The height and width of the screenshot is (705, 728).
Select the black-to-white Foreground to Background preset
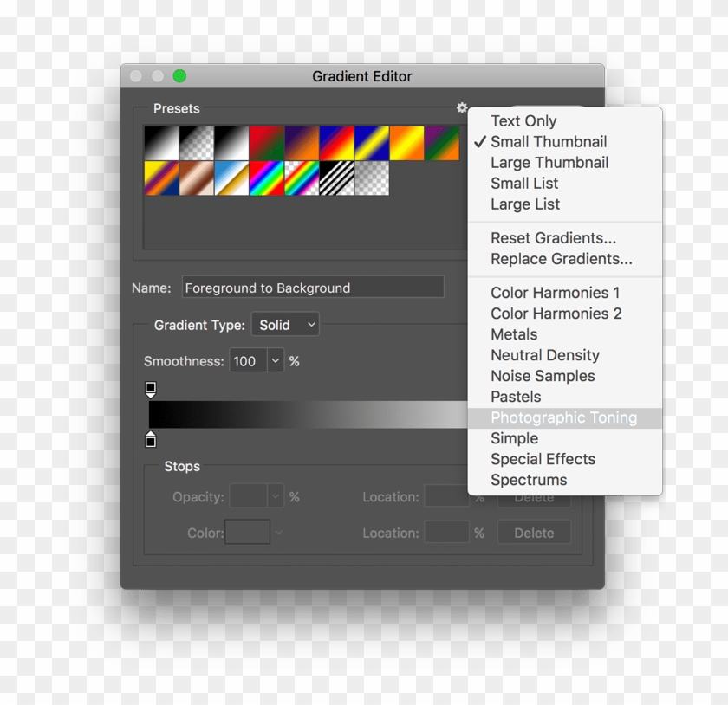point(161,143)
